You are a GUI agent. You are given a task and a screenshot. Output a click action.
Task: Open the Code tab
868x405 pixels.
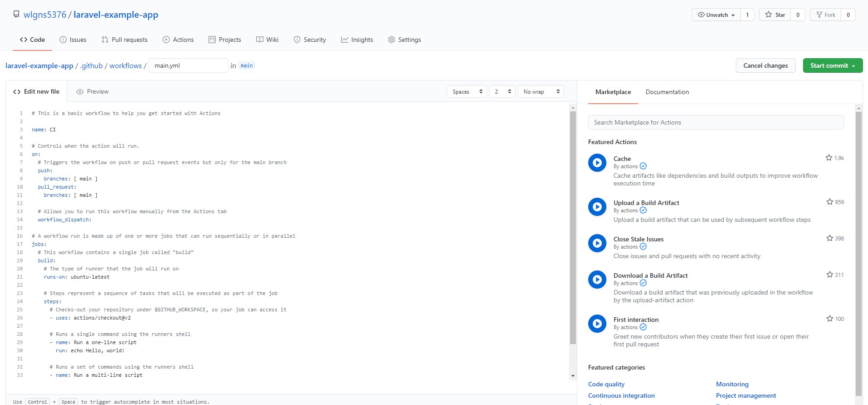pyautogui.click(x=32, y=40)
